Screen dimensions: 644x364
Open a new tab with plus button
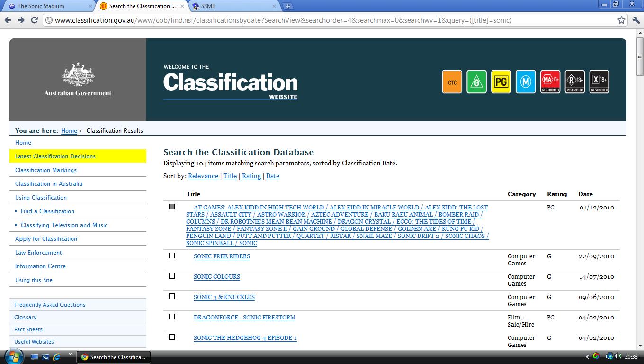coord(287,6)
